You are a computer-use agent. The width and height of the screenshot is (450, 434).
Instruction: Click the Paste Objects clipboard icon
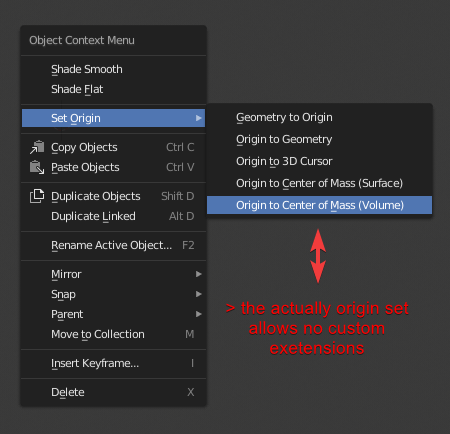pos(37,167)
